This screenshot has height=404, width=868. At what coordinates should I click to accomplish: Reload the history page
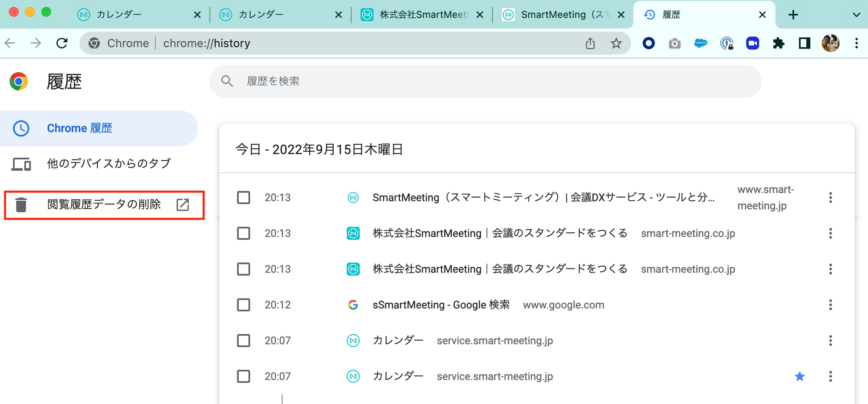[x=62, y=43]
